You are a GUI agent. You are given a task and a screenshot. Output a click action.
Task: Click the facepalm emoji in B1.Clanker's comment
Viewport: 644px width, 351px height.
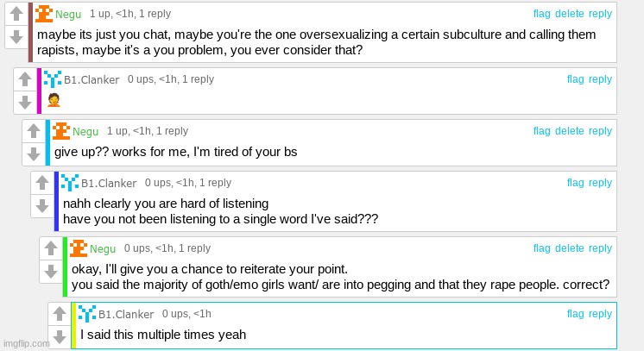[x=54, y=100]
